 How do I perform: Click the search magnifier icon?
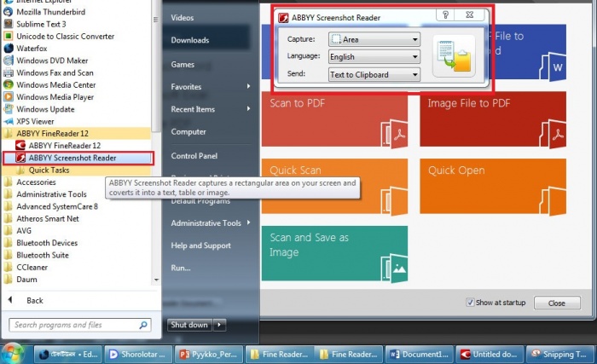tap(143, 325)
